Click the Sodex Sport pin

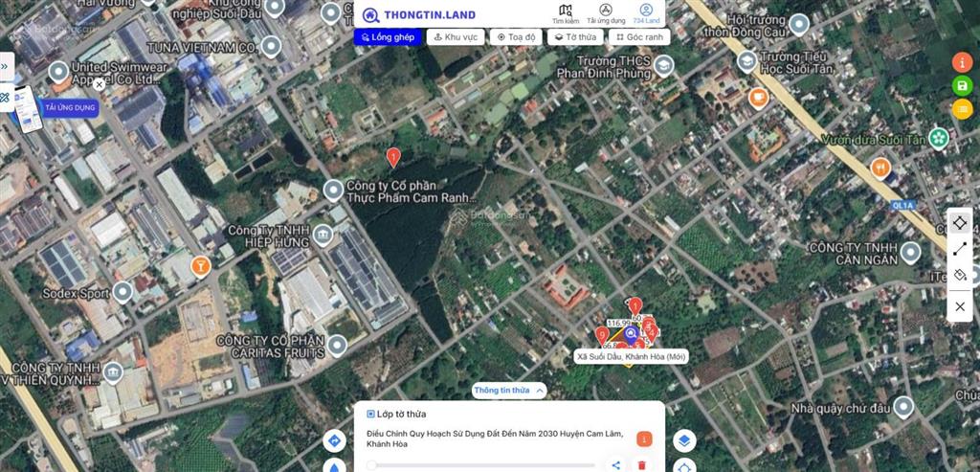[x=122, y=292]
